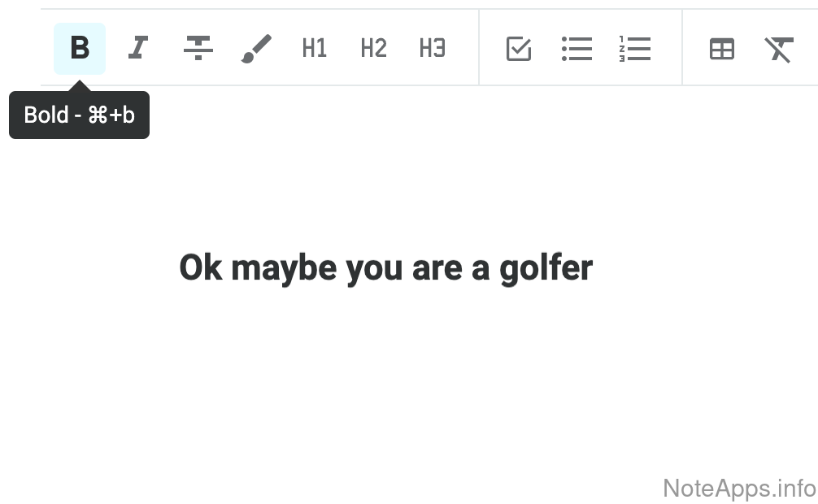Choose the H3 heading button
818x504 pixels.
pyautogui.click(x=432, y=49)
